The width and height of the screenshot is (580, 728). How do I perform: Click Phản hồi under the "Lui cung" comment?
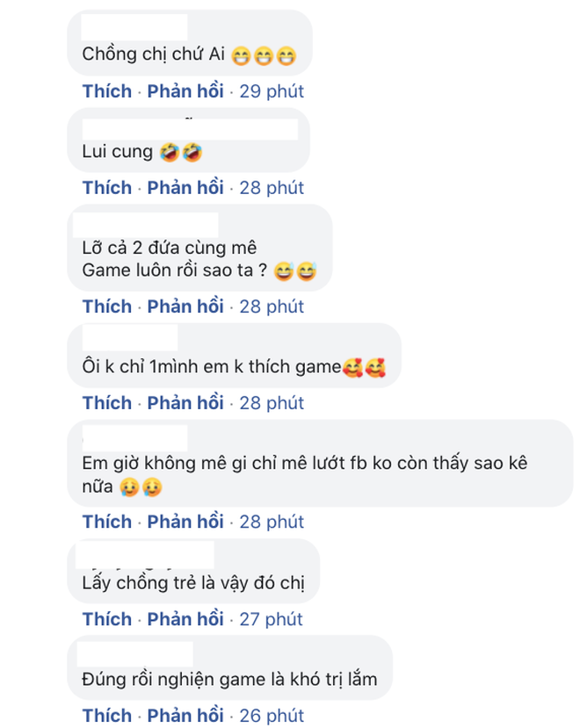click(x=185, y=188)
